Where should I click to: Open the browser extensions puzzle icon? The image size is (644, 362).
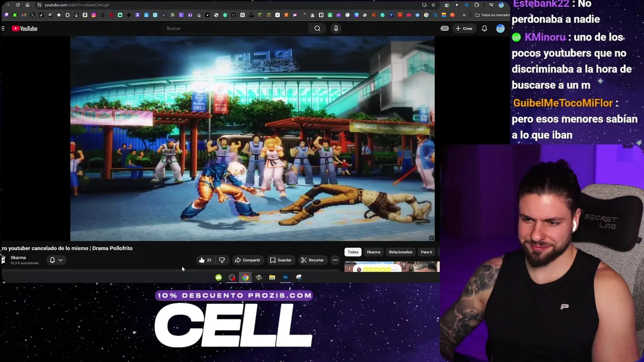point(476,5)
